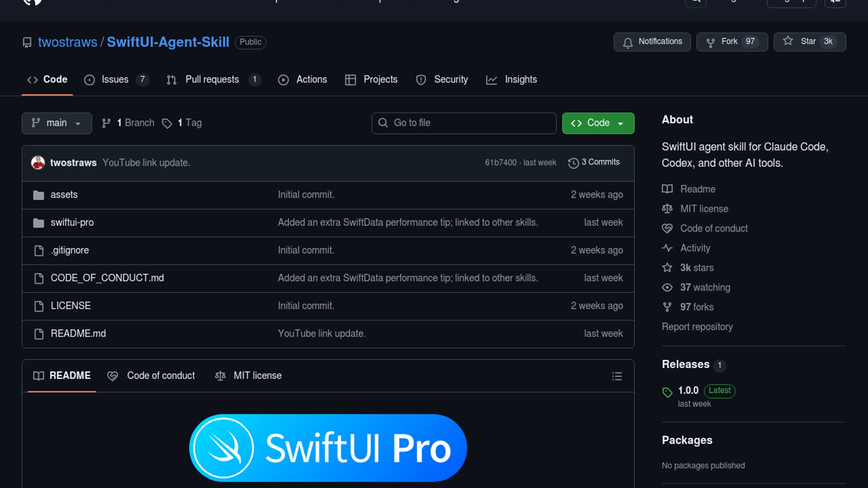Click the 1.0.0 release tag icon
The width and height of the screenshot is (868, 488).
point(667,392)
